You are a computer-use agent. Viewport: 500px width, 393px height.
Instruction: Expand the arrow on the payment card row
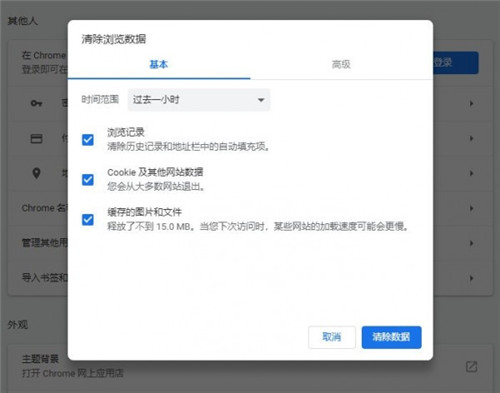pos(471,138)
